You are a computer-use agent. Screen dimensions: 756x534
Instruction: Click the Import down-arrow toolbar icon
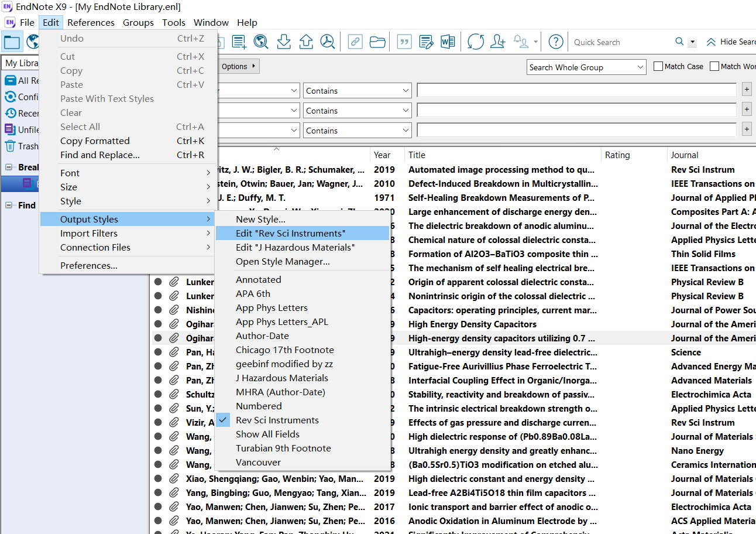tap(284, 42)
